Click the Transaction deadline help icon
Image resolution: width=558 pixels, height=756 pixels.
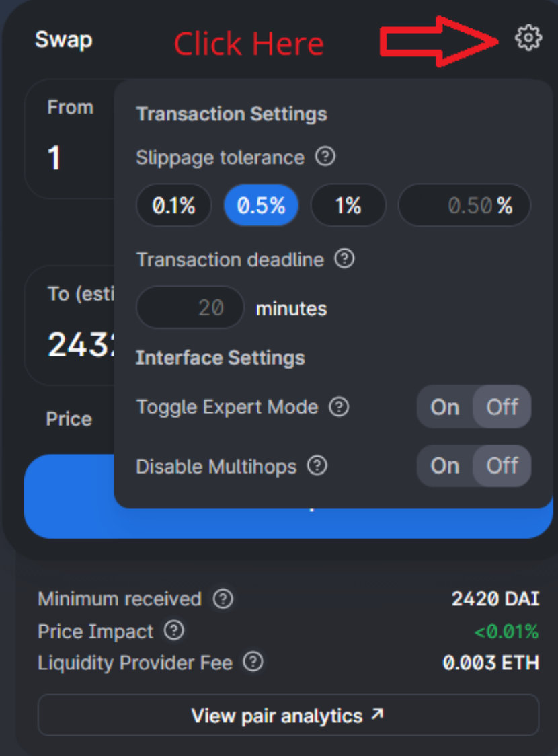(344, 259)
